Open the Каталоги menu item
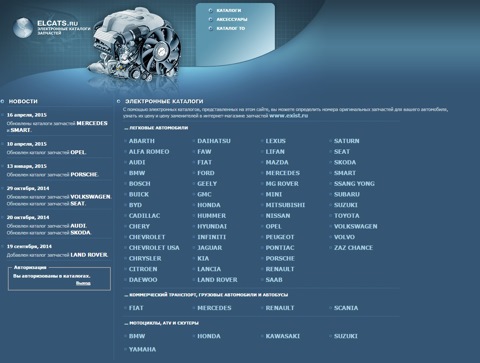Image resolution: width=480 pixels, height=363 pixels. click(x=229, y=11)
